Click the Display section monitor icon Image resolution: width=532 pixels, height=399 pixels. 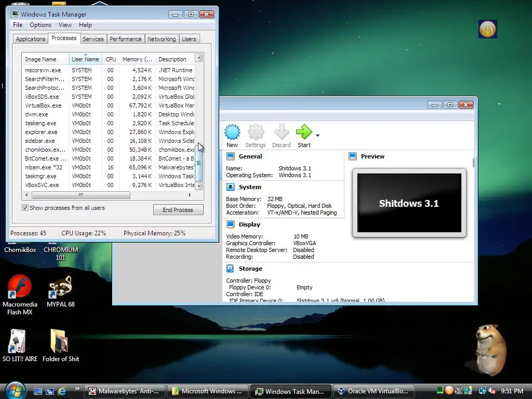click(x=230, y=224)
